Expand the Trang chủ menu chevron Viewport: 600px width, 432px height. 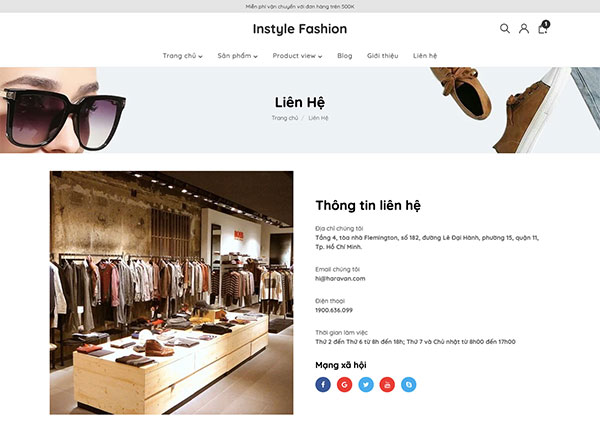point(201,57)
